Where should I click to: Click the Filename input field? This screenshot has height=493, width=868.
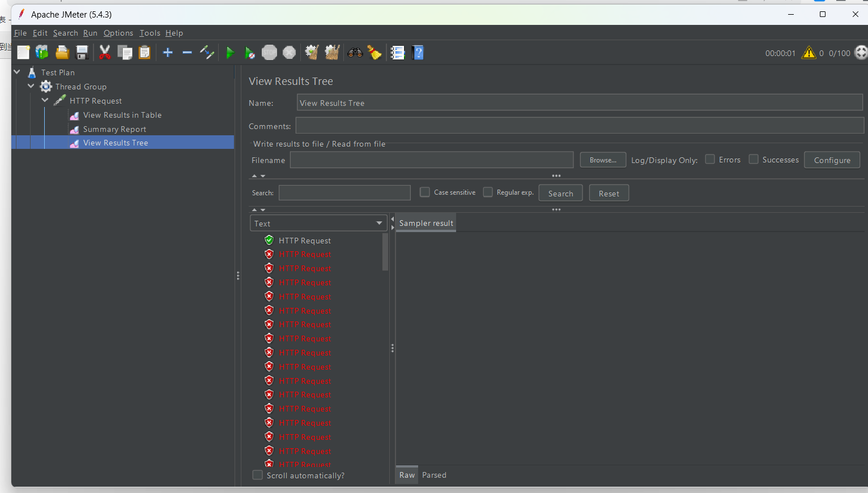[432, 160]
